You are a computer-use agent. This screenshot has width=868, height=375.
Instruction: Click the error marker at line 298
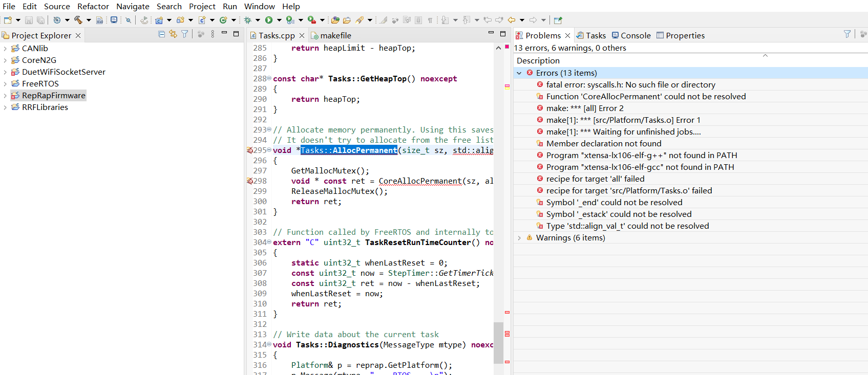point(249,181)
